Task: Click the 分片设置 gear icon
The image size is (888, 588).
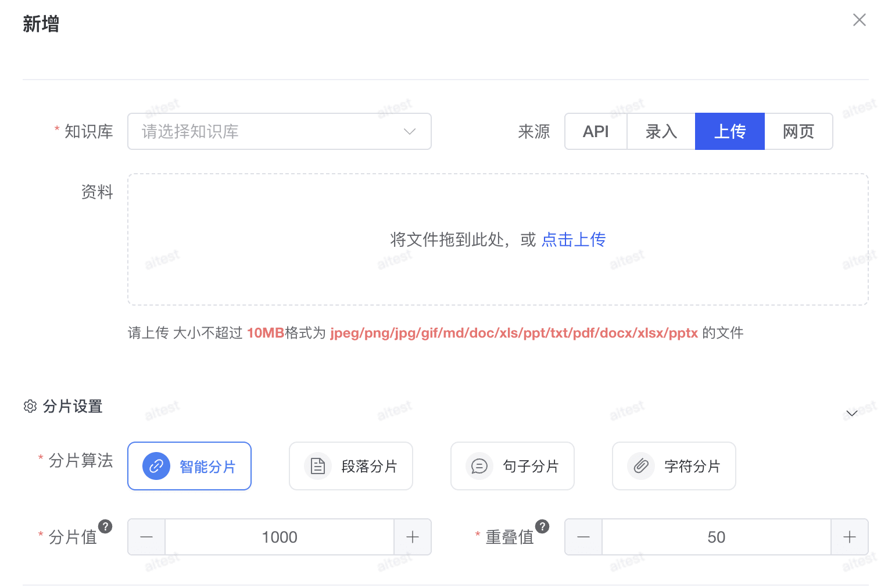Action: click(x=30, y=406)
